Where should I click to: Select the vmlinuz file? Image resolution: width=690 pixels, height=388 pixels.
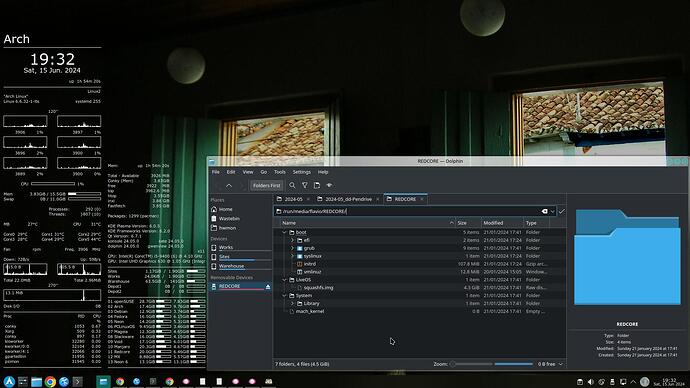click(312, 272)
